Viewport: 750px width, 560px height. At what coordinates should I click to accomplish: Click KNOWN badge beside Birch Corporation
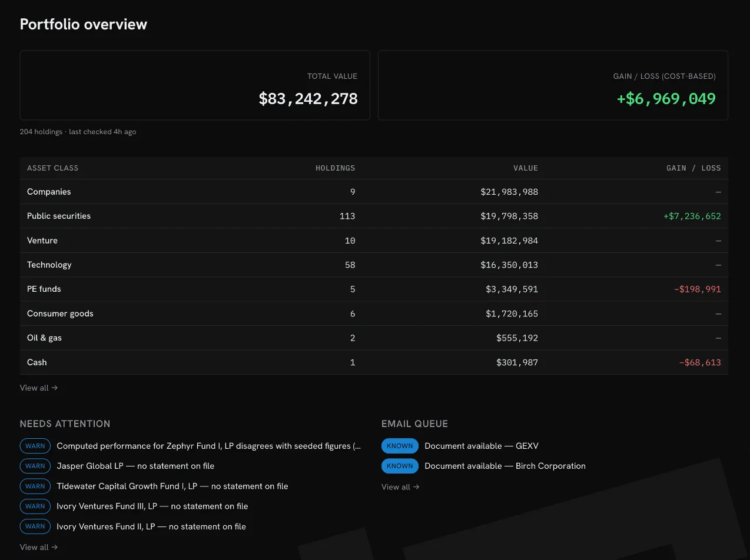click(400, 466)
